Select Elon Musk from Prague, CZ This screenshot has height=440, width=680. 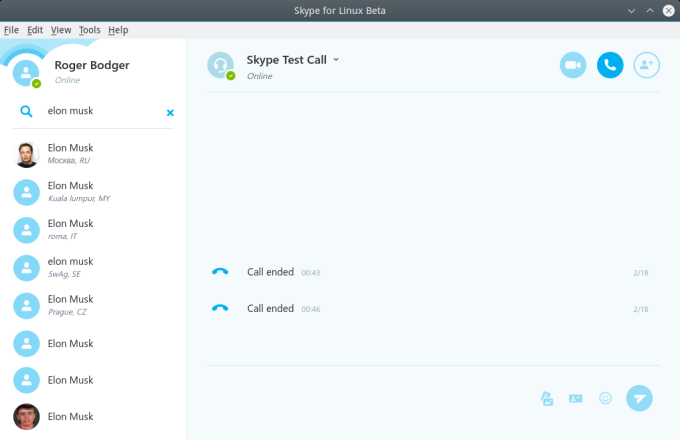(93, 306)
